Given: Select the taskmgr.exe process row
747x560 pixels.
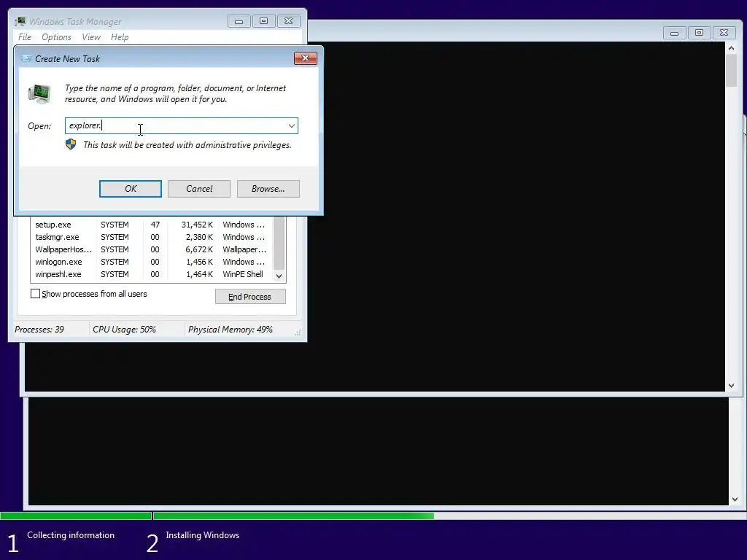Looking at the screenshot, I should point(152,237).
